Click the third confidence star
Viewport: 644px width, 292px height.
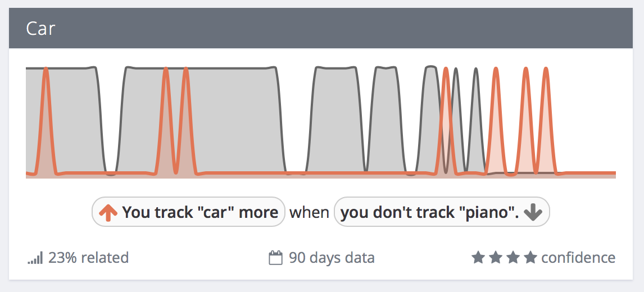(513, 258)
